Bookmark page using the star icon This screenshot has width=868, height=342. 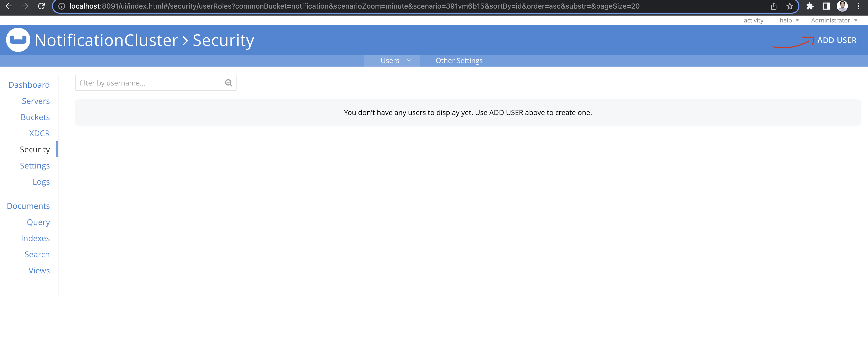(x=790, y=6)
